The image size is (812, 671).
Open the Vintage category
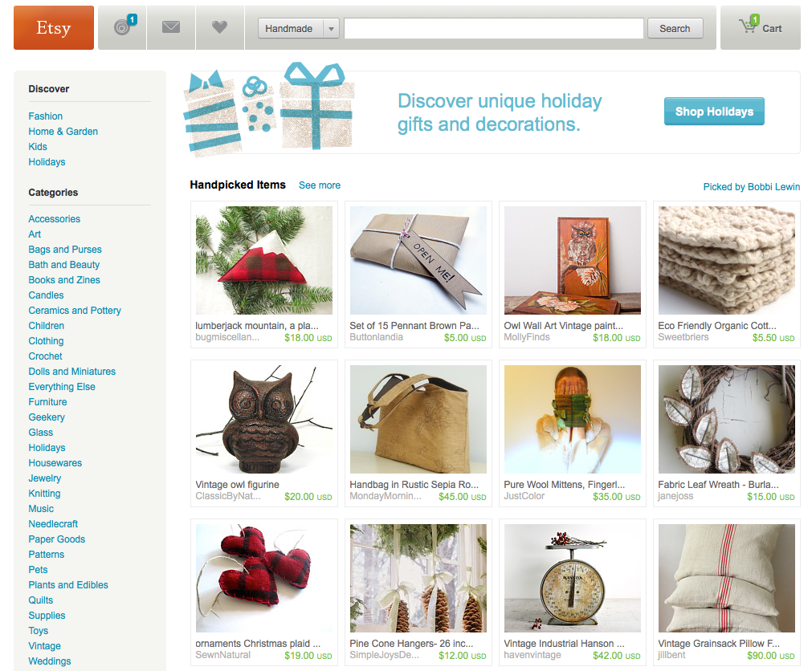click(x=44, y=645)
